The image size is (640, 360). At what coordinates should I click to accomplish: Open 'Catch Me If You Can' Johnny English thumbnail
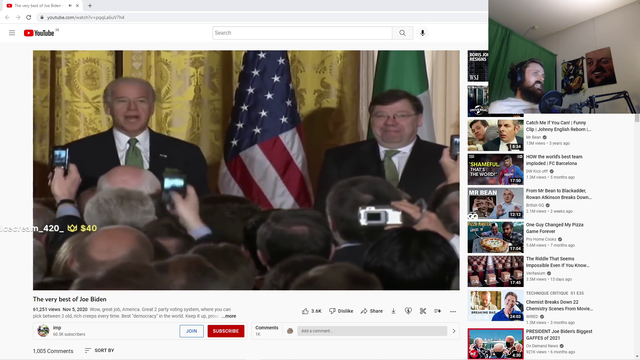point(496,135)
